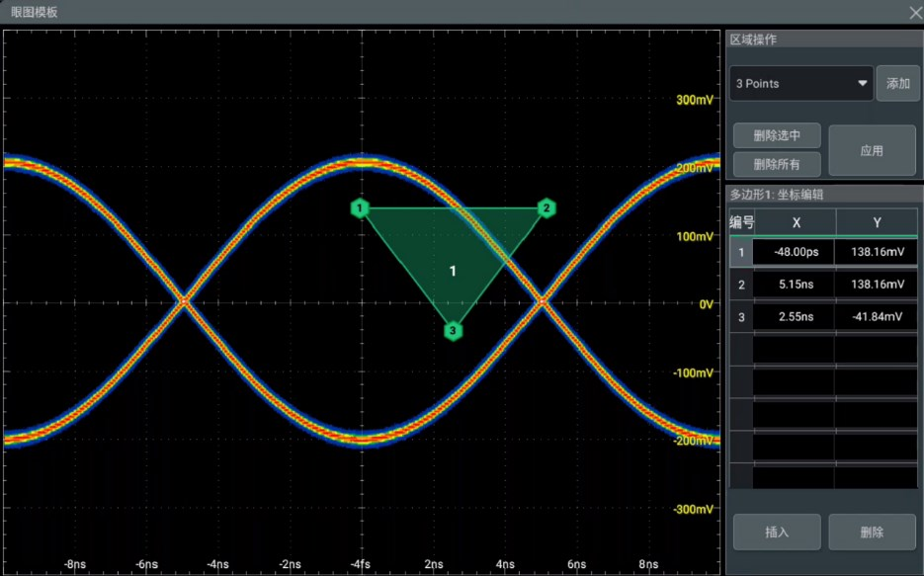Click the -4fs center time label
Screen dimensions: 924x576
[x=360, y=564]
